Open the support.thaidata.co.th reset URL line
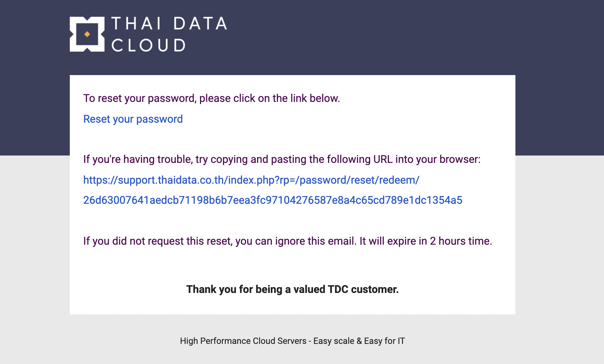This screenshot has width=604, height=364. coord(251,180)
